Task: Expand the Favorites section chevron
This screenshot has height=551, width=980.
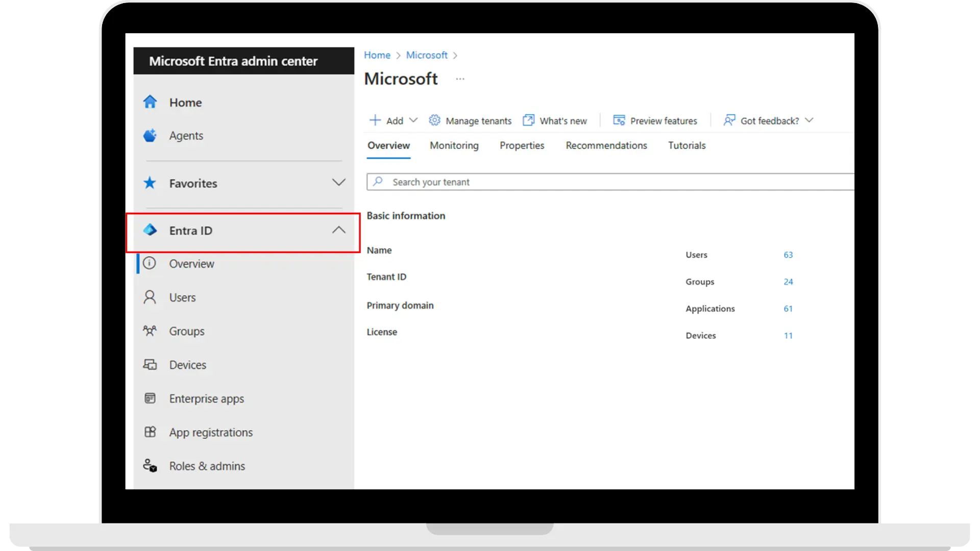Action: [339, 183]
